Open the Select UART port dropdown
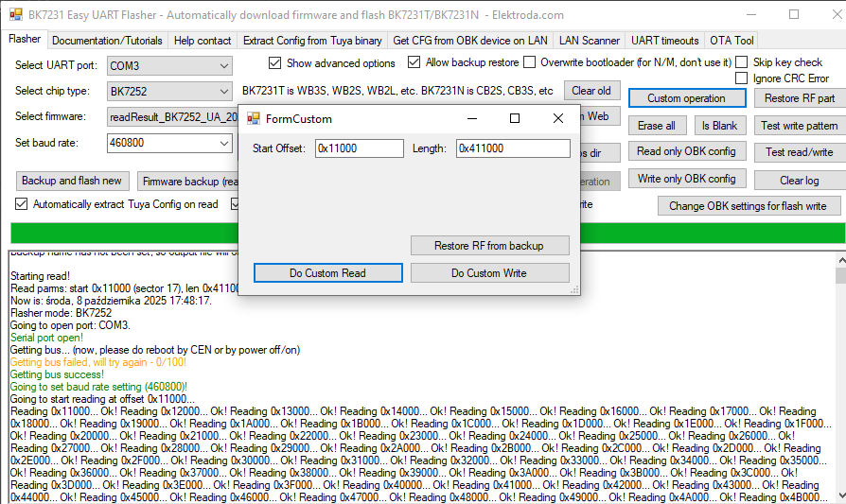The height and width of the screenshot is (504, 846). click(x=224, y=66)
